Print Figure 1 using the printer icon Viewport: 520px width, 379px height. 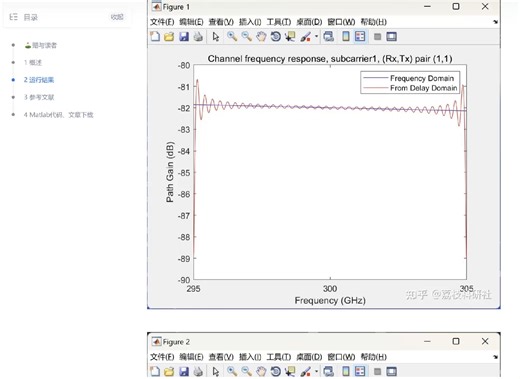[198, 36]
